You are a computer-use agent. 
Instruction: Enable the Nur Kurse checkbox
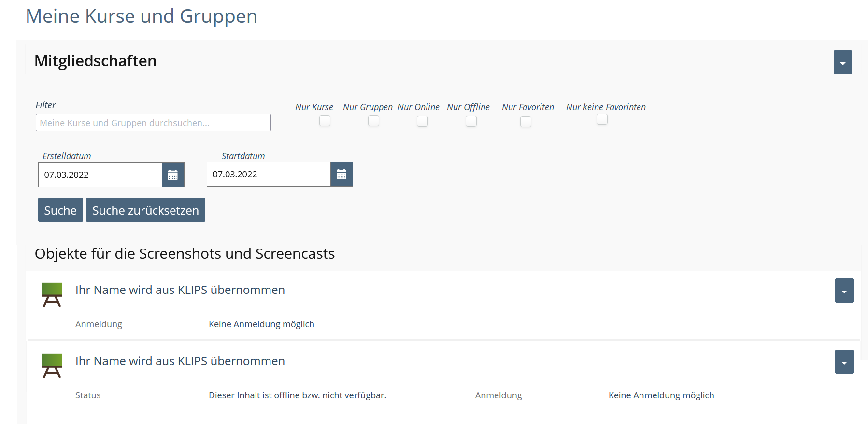coord(325,121)
